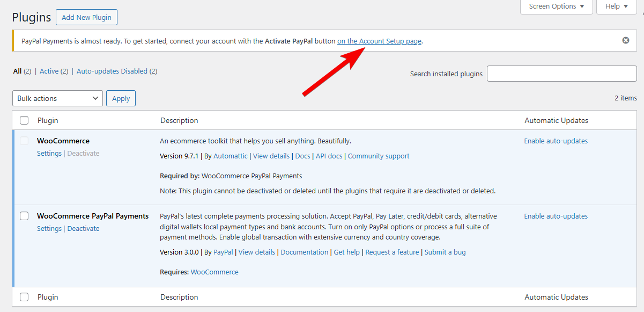Dismiss the PayPal Payments notice

(625, 40)
